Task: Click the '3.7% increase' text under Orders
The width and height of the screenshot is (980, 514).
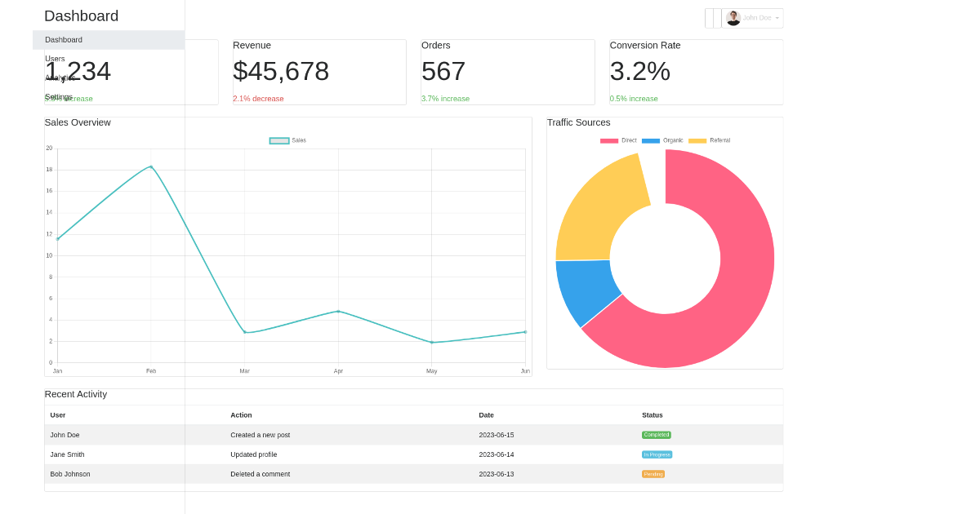Action: (x=445, y=98)
